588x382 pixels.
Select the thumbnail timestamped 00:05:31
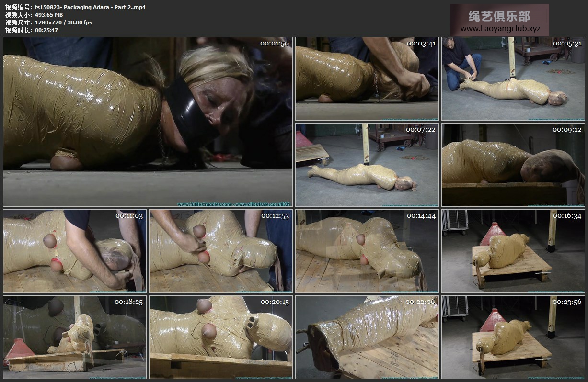[x=513, y=79]
